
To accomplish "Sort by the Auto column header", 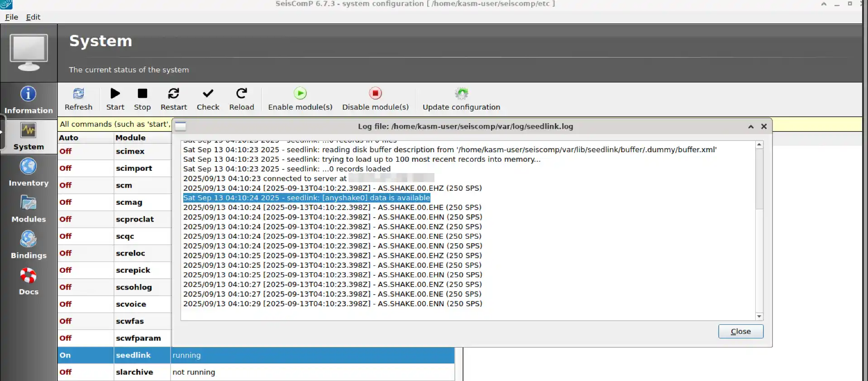I will [86, 138].
